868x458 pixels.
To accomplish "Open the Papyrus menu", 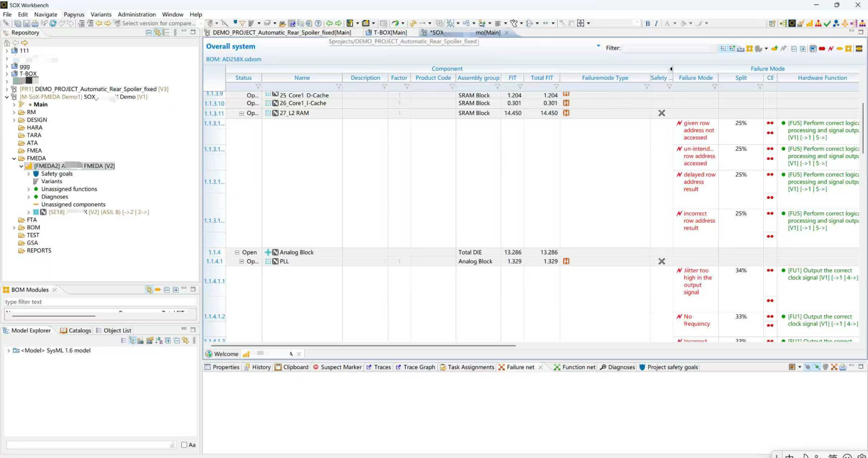I will (74, 15).
